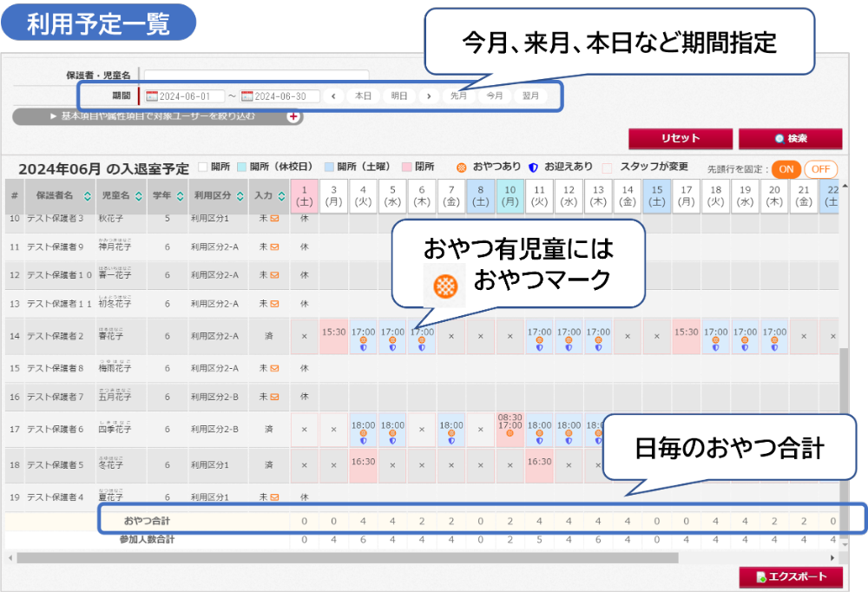Image resolution: width=868 pixels, height=592 pixels.
Task: Click the mail icon for テスト保護者3
Action: pyautogui.click(x=274, y=218)
